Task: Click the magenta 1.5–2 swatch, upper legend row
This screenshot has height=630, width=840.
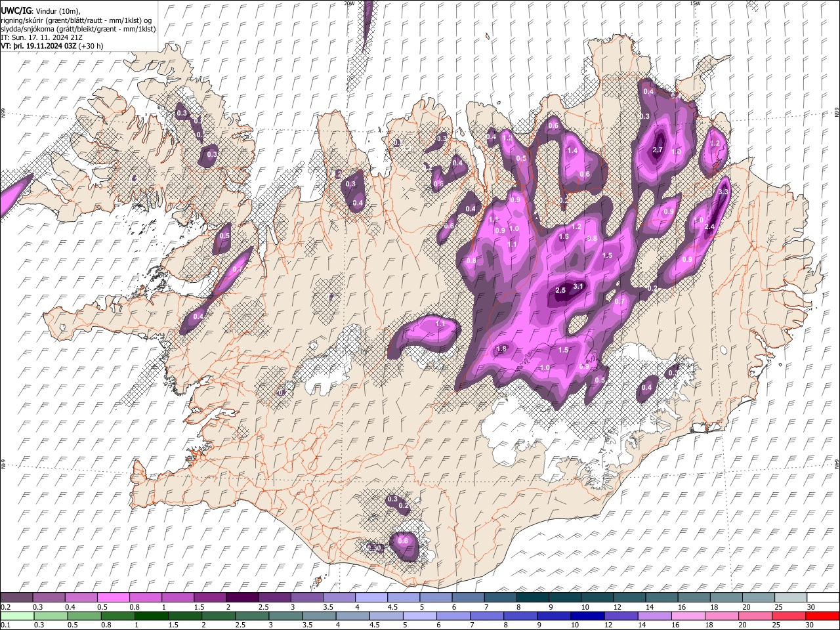Action: (210, 598)
